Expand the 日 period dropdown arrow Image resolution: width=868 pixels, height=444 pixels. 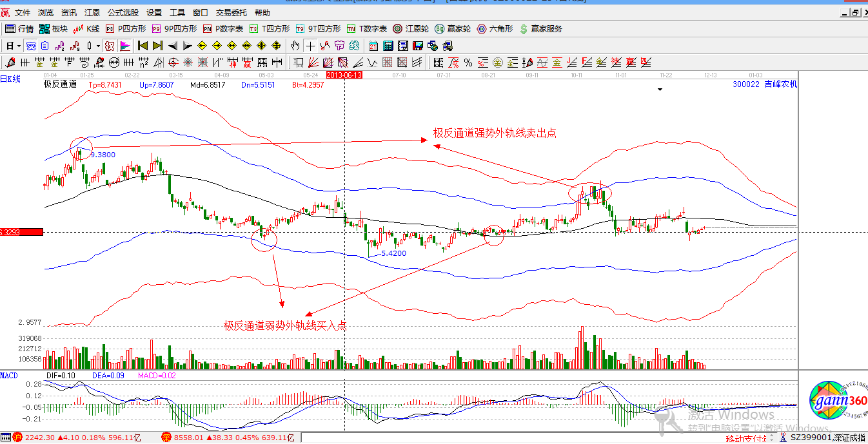point(19,46)
